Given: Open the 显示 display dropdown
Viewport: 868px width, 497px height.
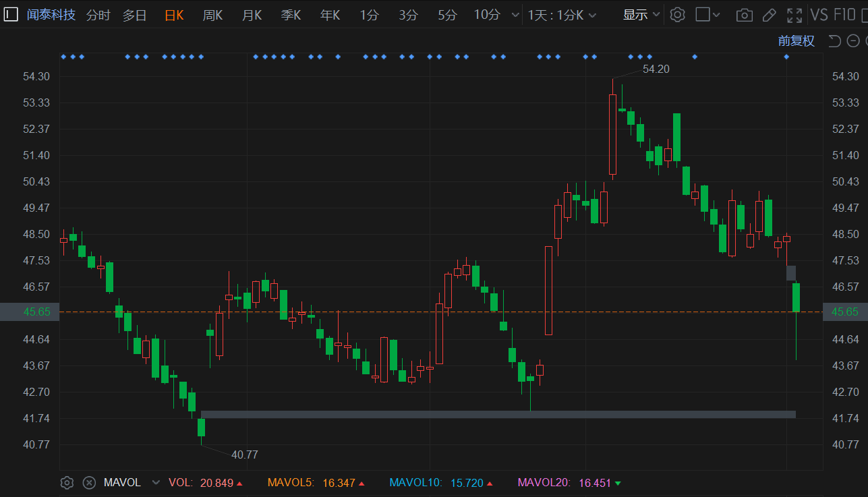Looking at the screenshot, I should tap(641, 15).
